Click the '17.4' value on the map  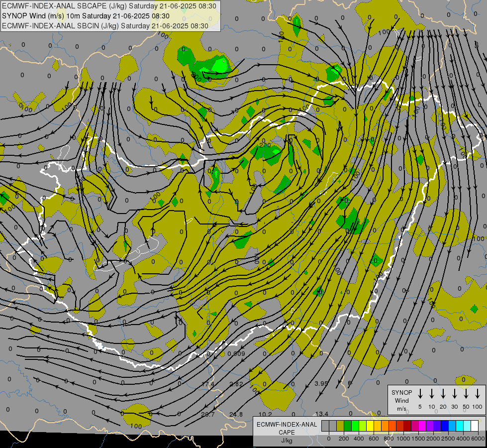(x=208, y=384)
